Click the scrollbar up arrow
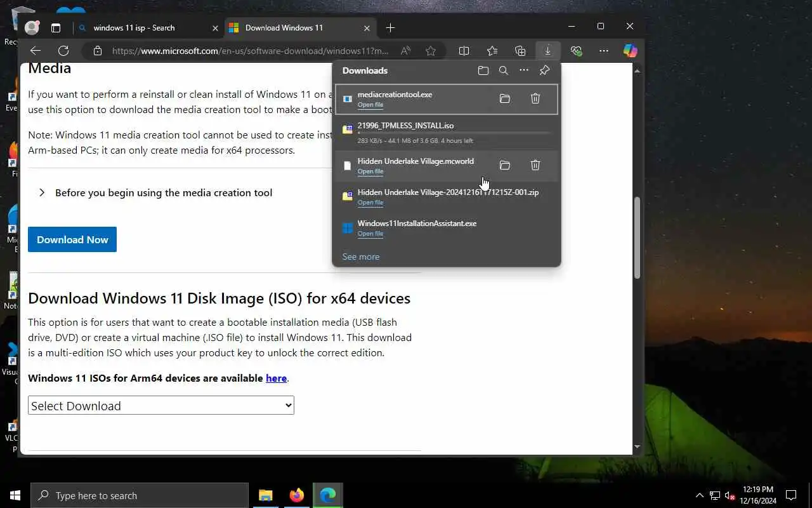The image size is (812, 508). point(638,70)
